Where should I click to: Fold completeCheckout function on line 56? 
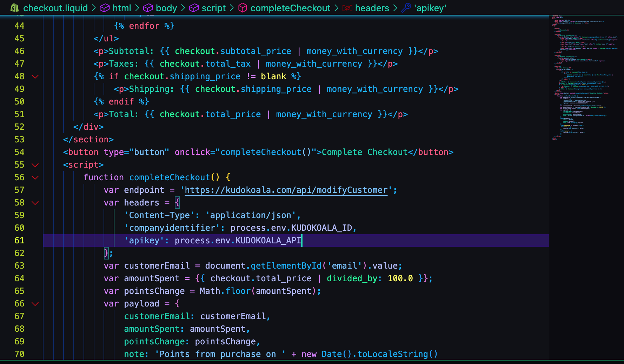35,177
